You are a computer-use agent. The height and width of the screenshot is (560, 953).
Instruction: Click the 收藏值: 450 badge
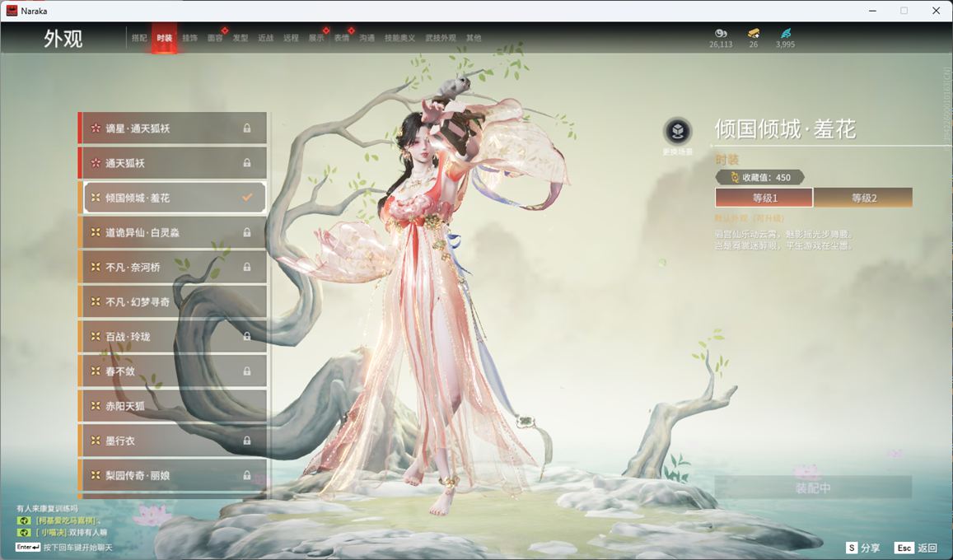[759, 177]
